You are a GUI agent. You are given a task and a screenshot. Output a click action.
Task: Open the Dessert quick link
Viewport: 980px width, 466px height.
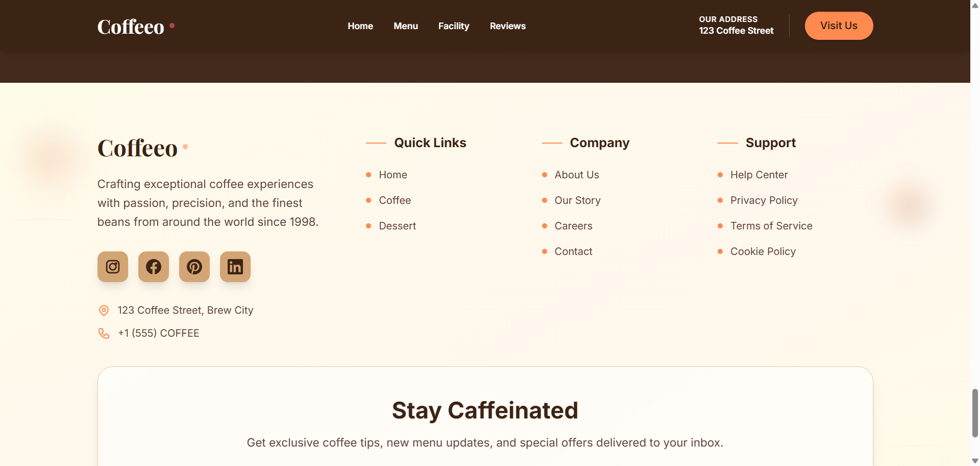tap(397, 226)
